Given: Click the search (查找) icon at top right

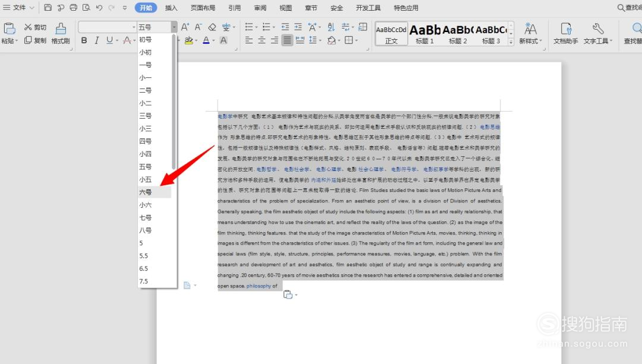Looking at the screenshot, I should click(630, 7).
